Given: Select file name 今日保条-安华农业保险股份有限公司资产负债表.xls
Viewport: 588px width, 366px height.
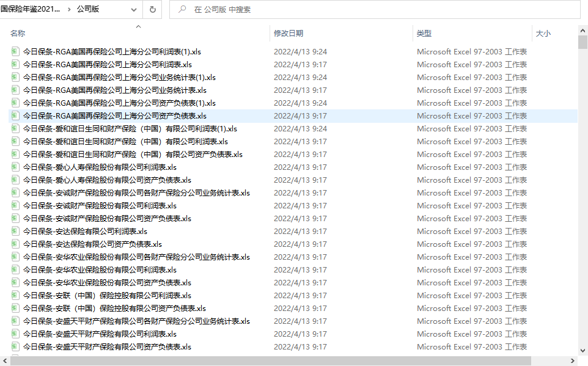Looking at the screenshot, I should [x=107, y=282].
